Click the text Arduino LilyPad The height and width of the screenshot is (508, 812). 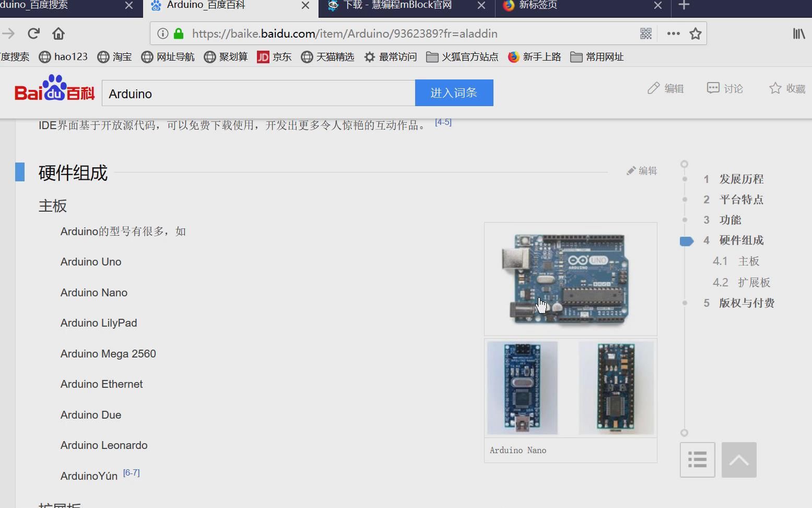[99, 323]
